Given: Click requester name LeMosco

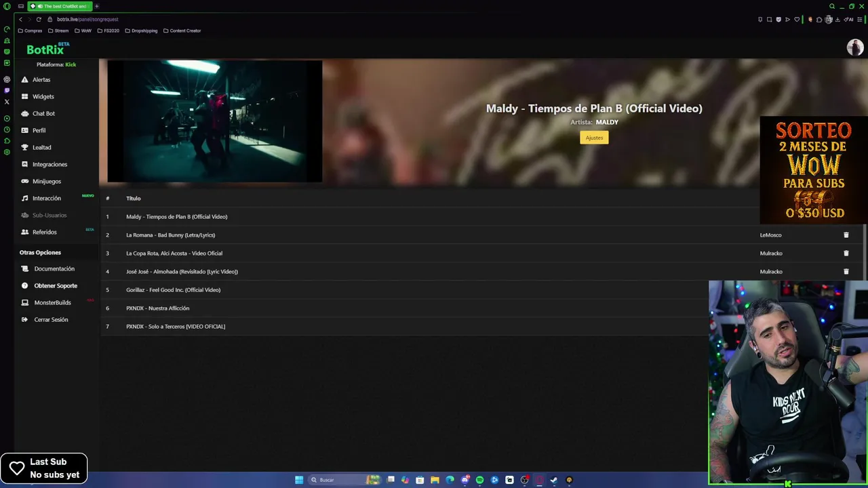Looking at the screenshot, I should coord(770,235).
